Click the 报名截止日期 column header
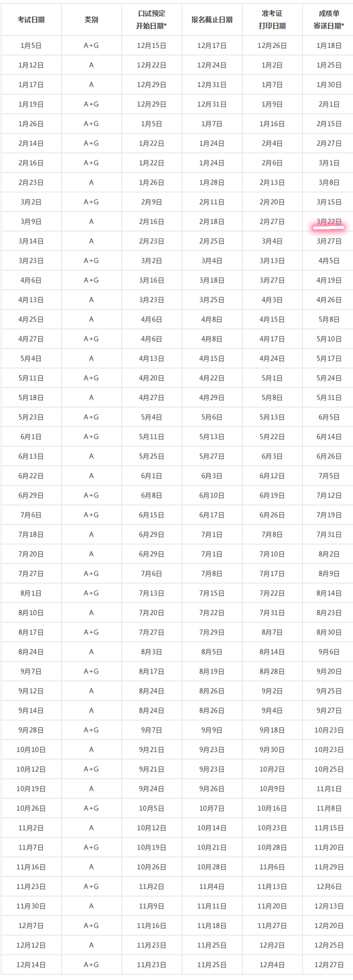The image size is (353, 980). pos(212,20)
